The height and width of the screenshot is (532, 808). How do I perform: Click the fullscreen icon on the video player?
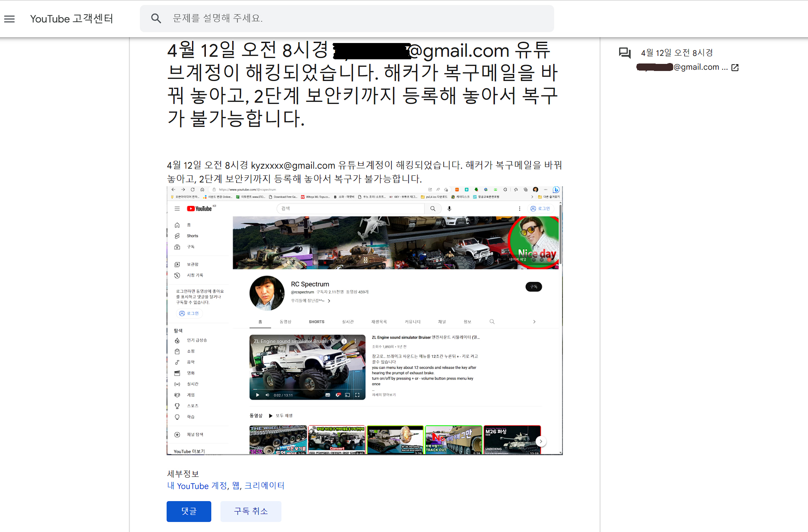pos(357,395)
